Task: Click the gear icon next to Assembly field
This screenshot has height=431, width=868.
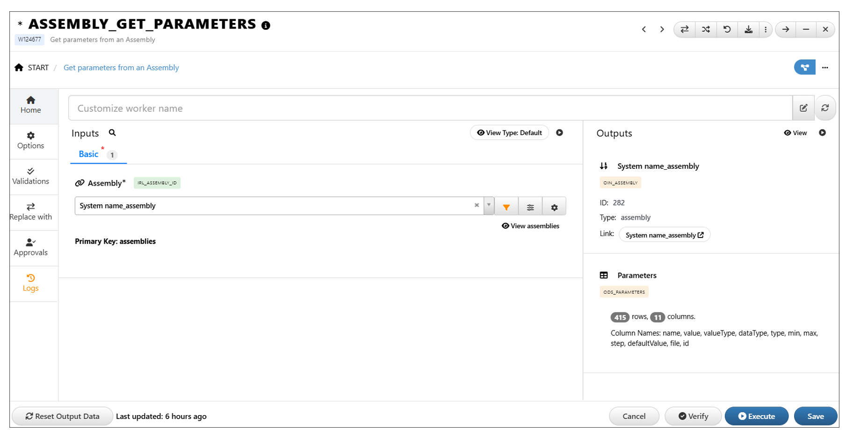Action: tap(554, 207)
